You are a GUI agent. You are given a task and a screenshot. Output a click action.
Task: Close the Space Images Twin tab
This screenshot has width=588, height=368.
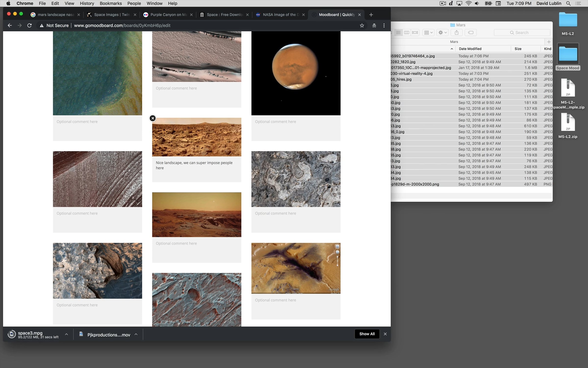click(135, 15)
